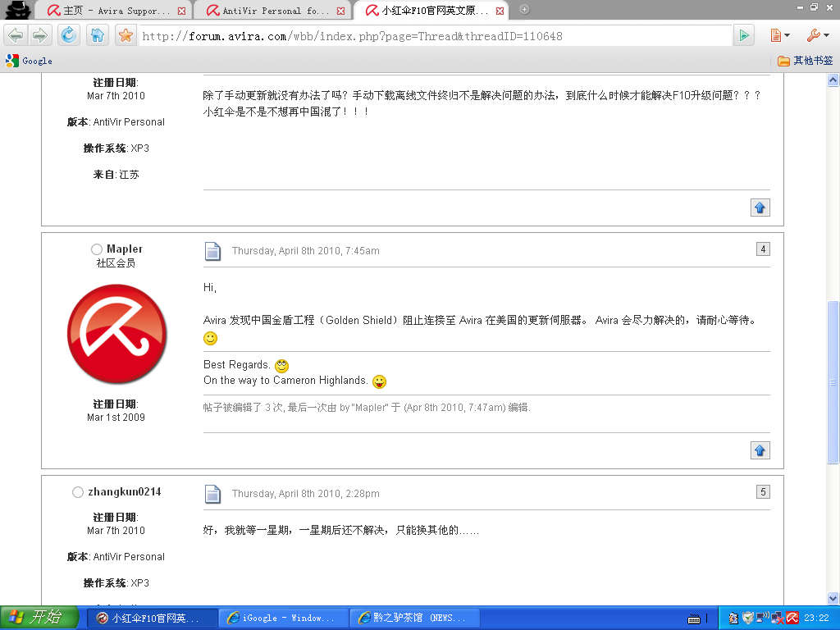
Task: Expand the 其他书签 bookmarks folder
Action: 805,61
